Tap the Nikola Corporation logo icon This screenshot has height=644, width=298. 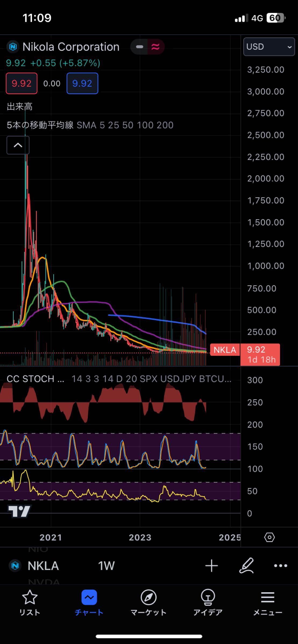(13, 47)
